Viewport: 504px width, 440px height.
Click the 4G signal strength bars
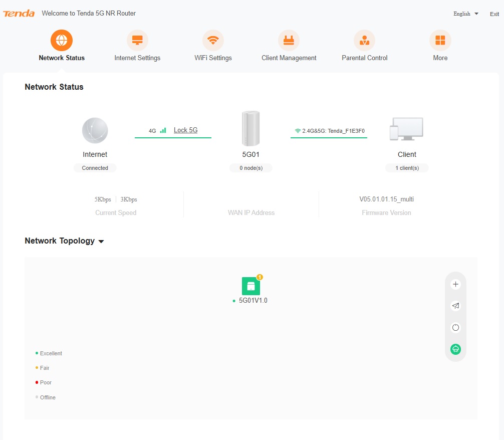[x=163, y=130]
